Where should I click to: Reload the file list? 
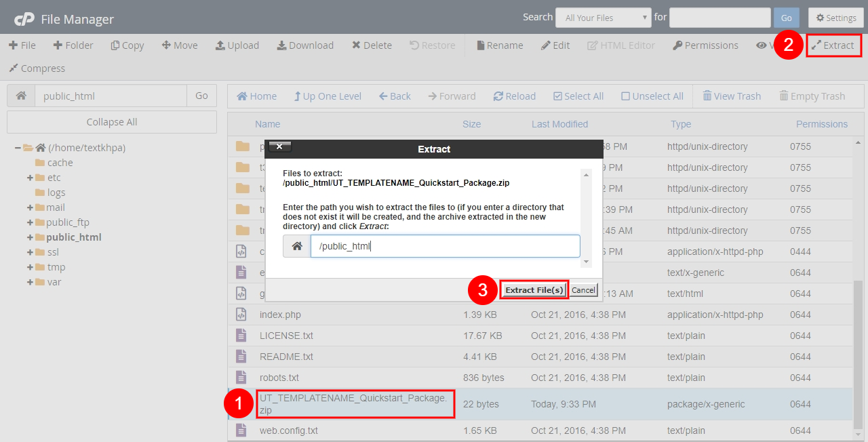pyautogui.click(x=515, y=96)
